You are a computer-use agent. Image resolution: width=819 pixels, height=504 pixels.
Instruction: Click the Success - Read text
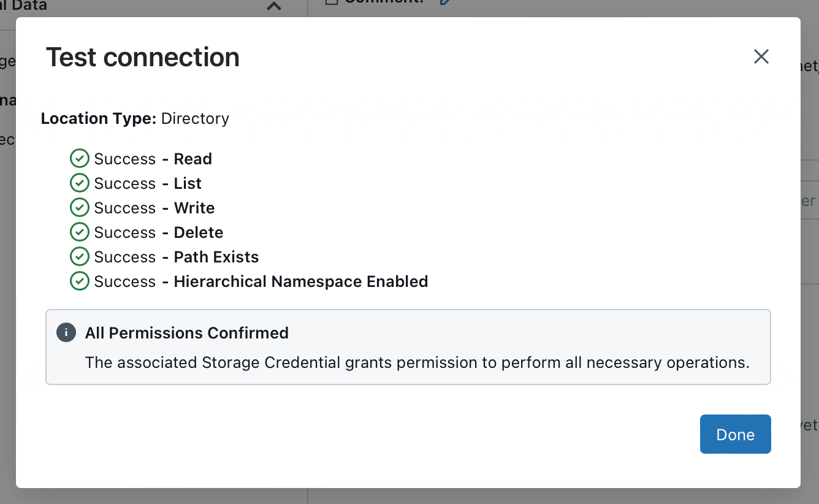pyautogui.click(x=153, y=159)
